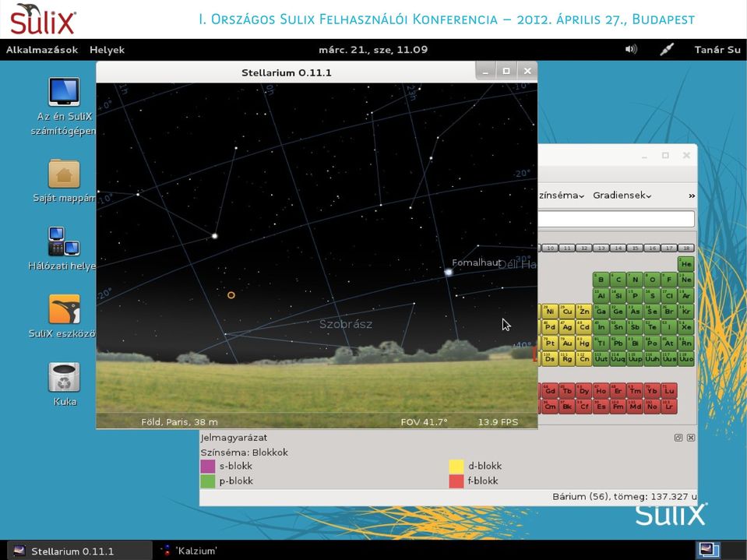This screenshot has height=560, width=747.
Task: Select group 16 header in Kalzium table
Action: (652, 248)
